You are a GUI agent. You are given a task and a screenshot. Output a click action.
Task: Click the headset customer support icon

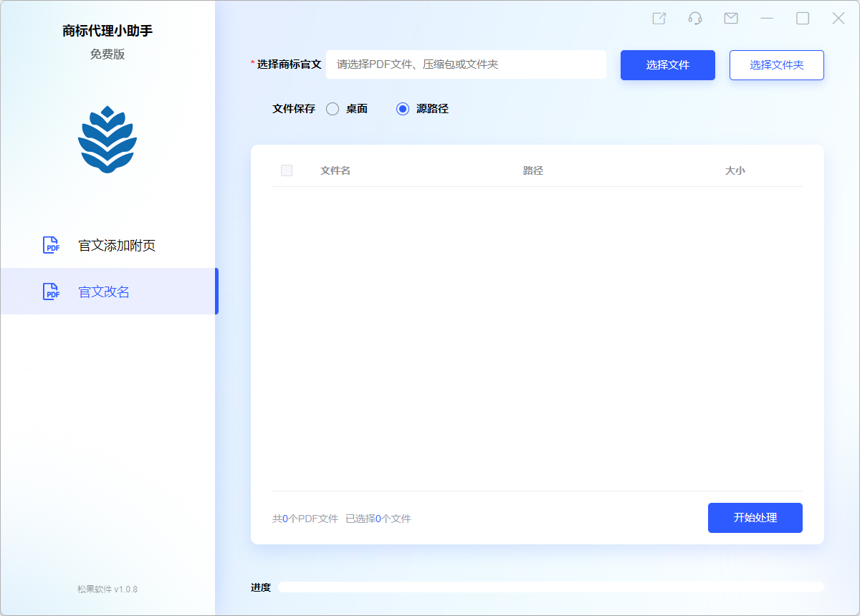click(x=694, y=18)
